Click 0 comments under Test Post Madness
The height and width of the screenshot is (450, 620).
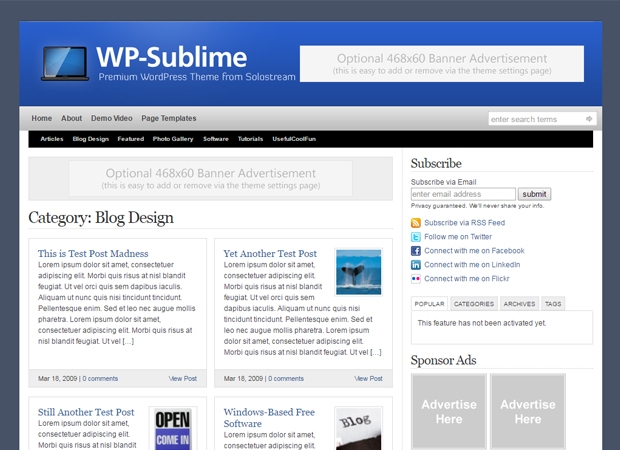pos(100,378)
